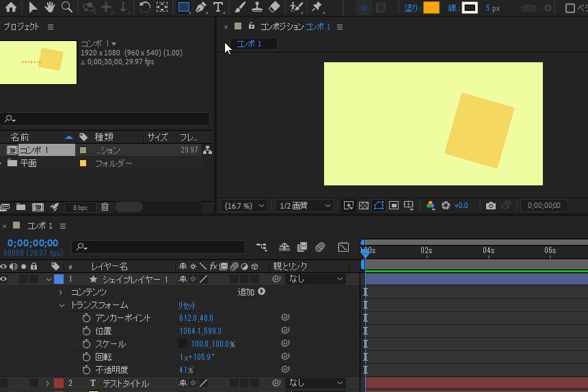The width and height of the screenshot is (588, 392).
Task: Hide シェイプレイヤー 1 with the eye toggle
Action: point(3,279)
